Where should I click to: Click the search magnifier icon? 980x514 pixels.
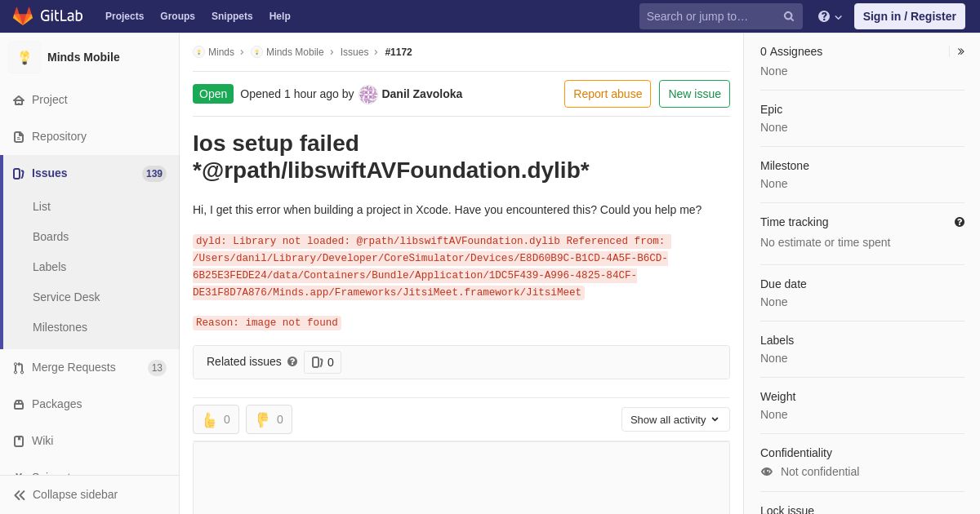click(789, 16)
